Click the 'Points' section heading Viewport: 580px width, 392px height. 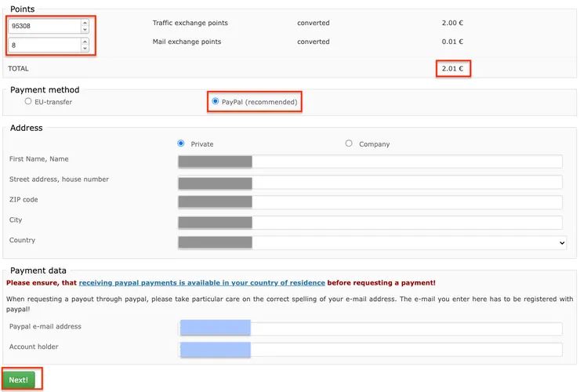coord(22,9)
